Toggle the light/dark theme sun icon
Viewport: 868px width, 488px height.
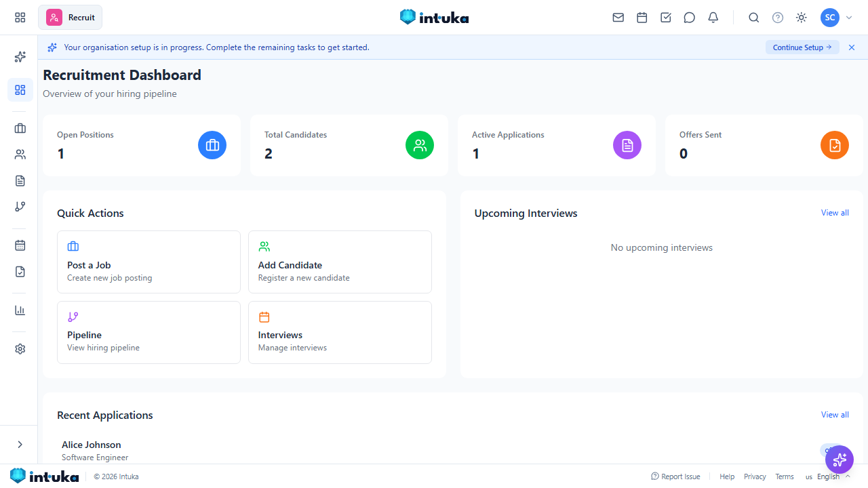[x=802, y=18]
